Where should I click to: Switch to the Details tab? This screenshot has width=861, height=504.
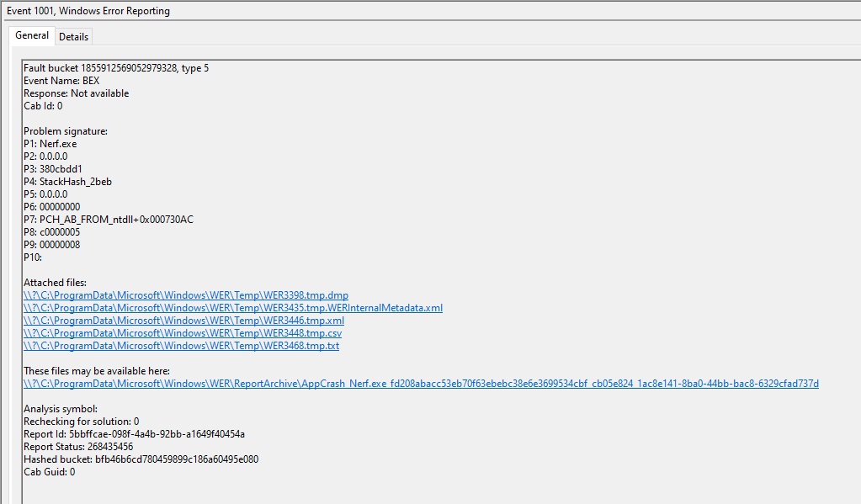[x=73, y=37]
